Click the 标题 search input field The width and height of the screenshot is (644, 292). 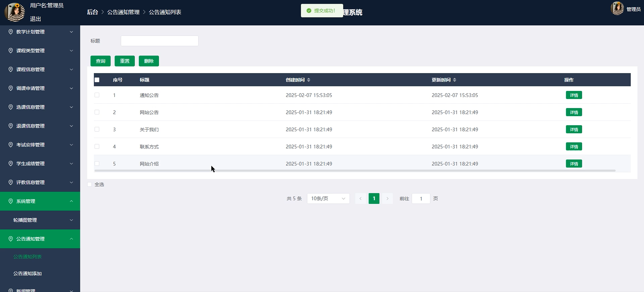159,41
